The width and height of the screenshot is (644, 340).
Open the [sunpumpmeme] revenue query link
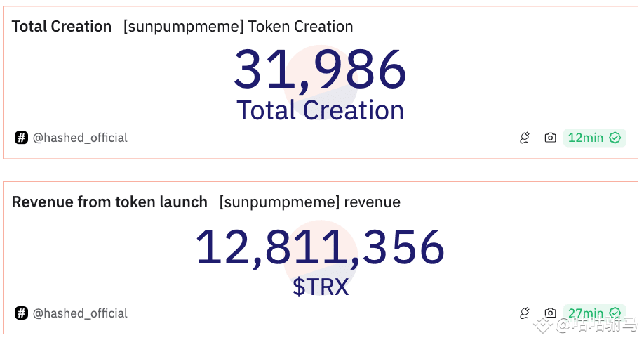click(309, 202)
